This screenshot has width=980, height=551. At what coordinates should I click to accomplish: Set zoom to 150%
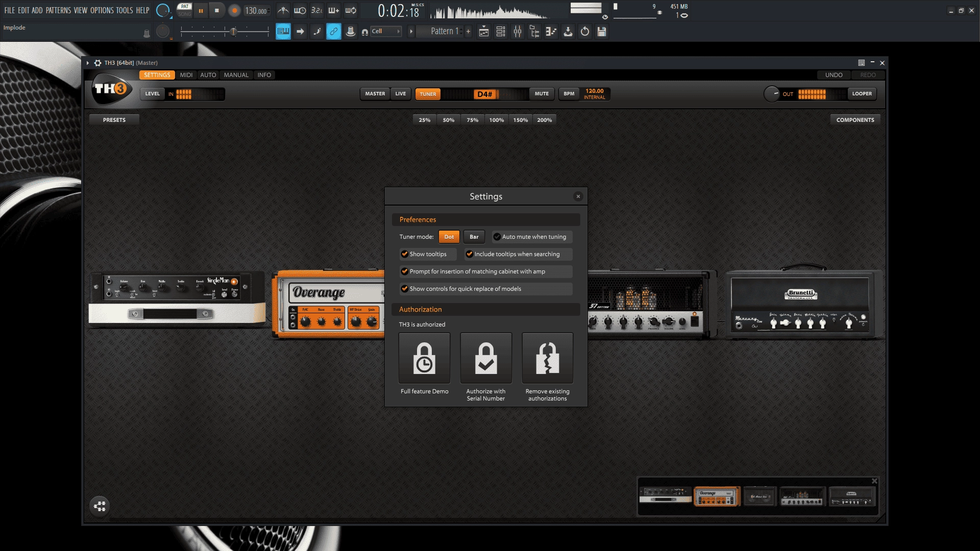521,120
